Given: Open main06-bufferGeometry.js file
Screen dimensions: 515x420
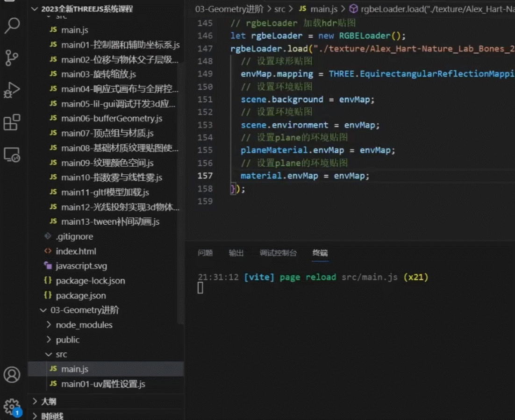Looking at the screenshot, I should click(112, 119).
